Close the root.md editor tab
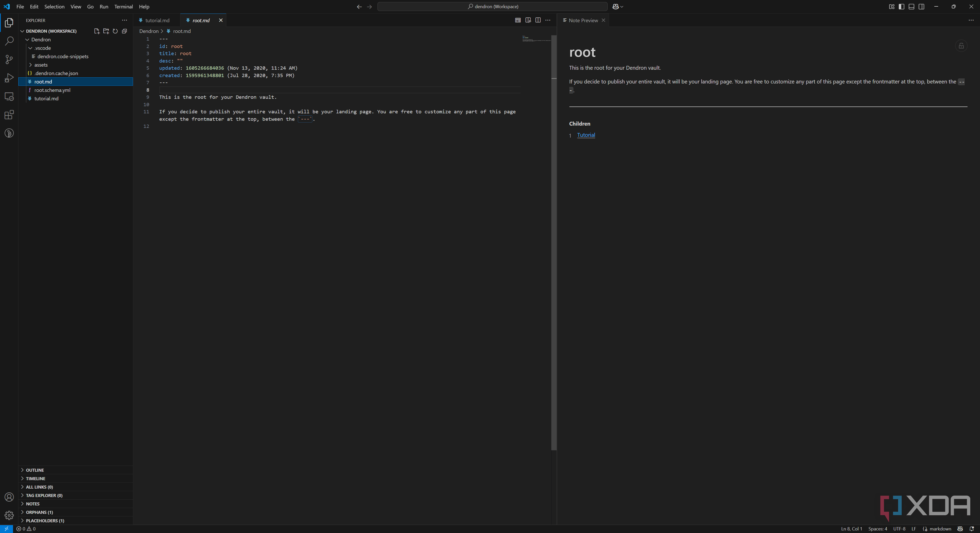Viewport: 980px width, 533px height. [221, 20]
